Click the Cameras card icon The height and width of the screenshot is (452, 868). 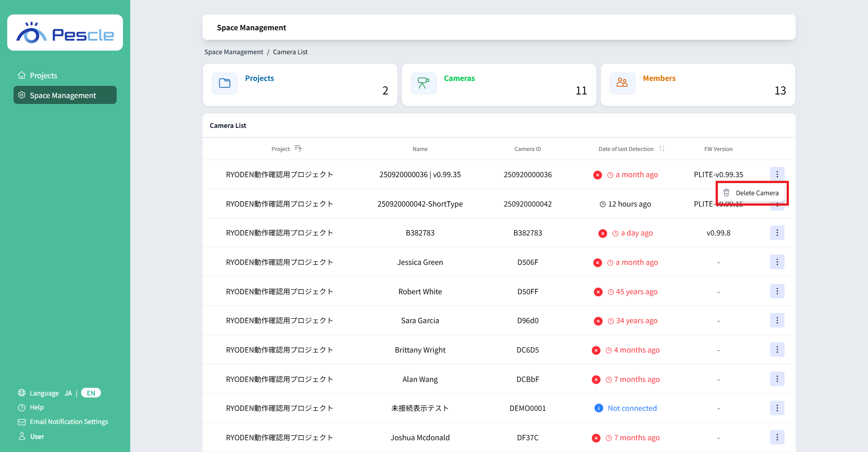click(424, 83)
